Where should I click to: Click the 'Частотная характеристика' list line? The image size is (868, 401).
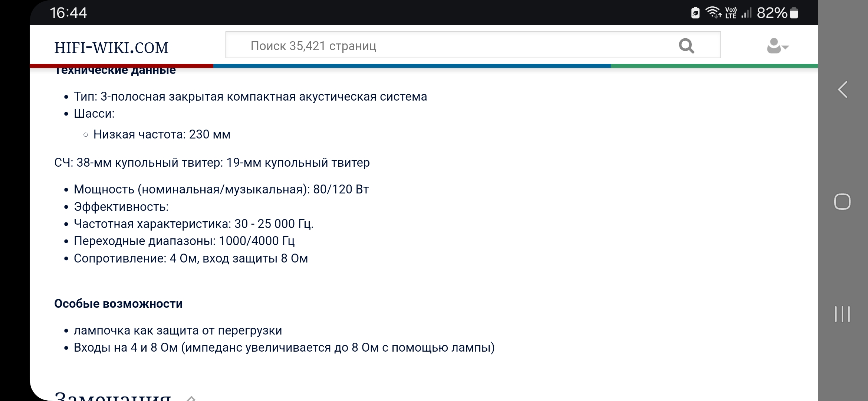[194, 224]
